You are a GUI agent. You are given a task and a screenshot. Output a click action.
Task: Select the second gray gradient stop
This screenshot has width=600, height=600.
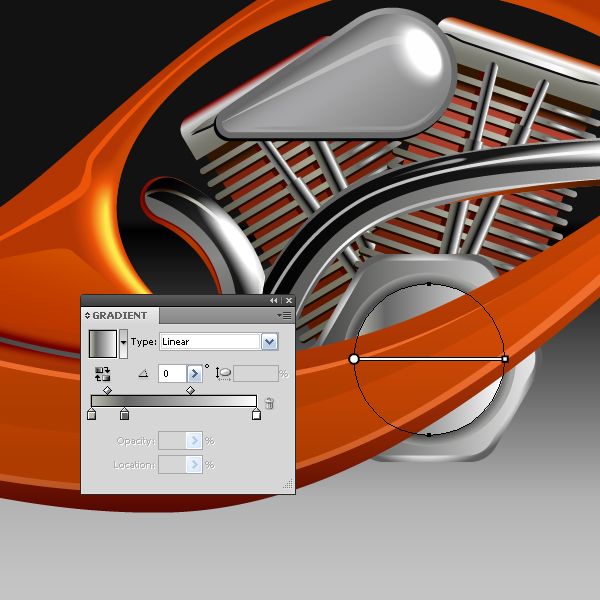pos(124,414)
